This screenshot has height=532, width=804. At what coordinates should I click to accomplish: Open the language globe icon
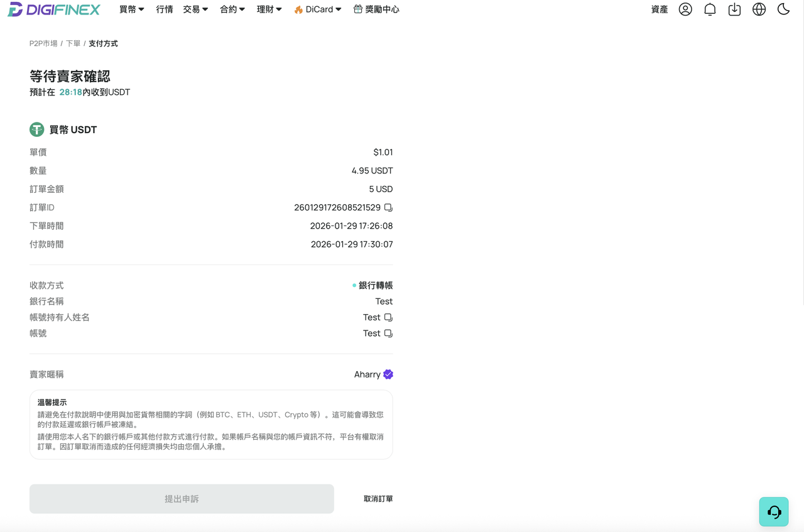coord(759,9)
